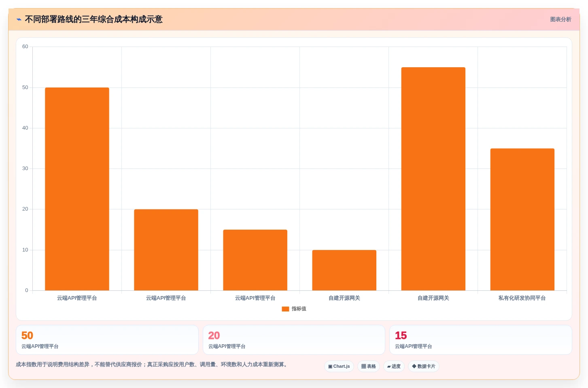Click the bar valued 50 for 云端API管理平台
Viewport: 588px width, 388px height.
click(x=77, y=189)
